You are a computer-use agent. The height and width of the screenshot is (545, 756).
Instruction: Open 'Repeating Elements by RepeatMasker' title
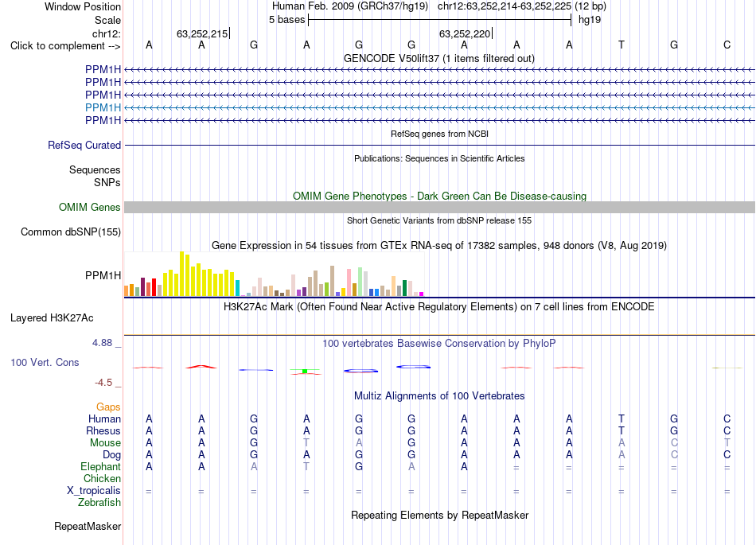click(440, 515)
